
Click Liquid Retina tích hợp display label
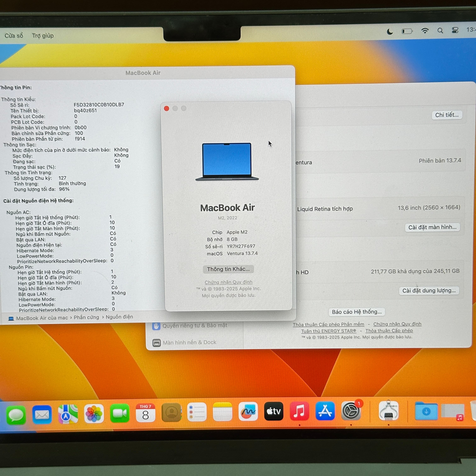[x=325, y=209]
